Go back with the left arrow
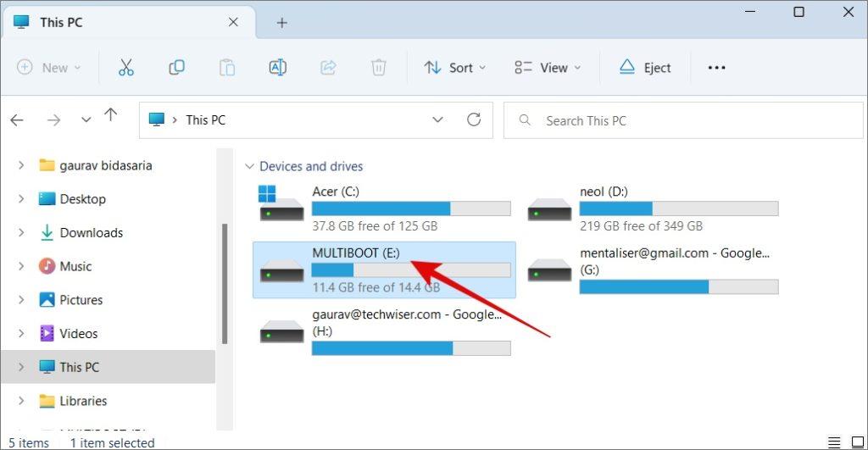Screen dimensions: 868x450 (x=17, y=120)
